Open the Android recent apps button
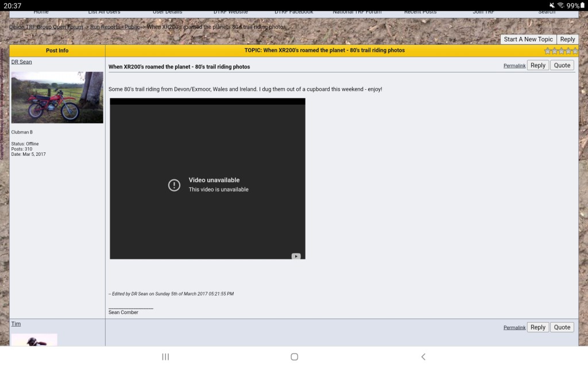The height and width of the screenshot is (368, 588). (x=165, y=356)
